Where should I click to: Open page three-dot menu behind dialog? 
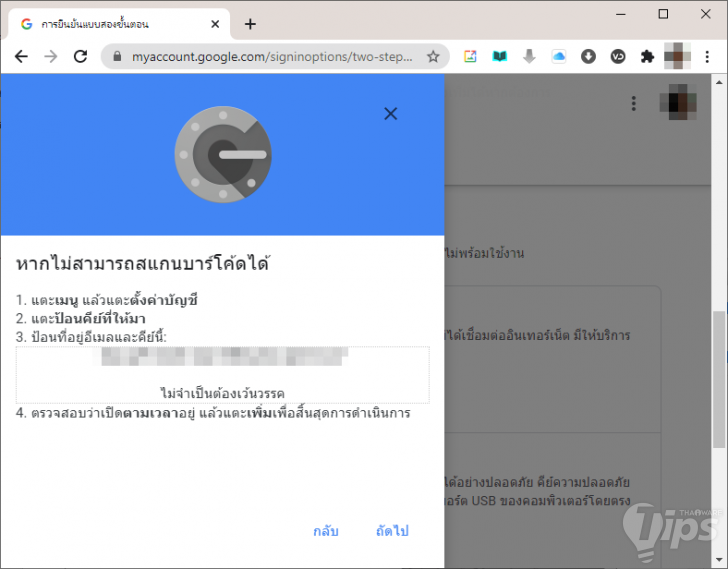634,103
